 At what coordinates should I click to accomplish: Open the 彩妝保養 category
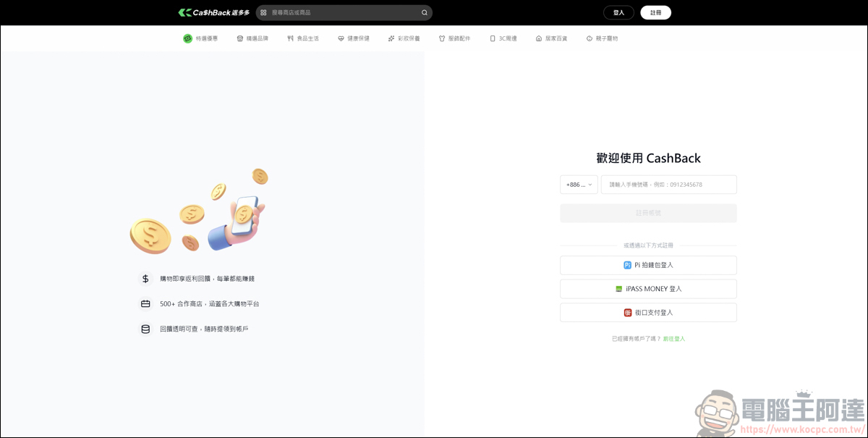[404, 38]
